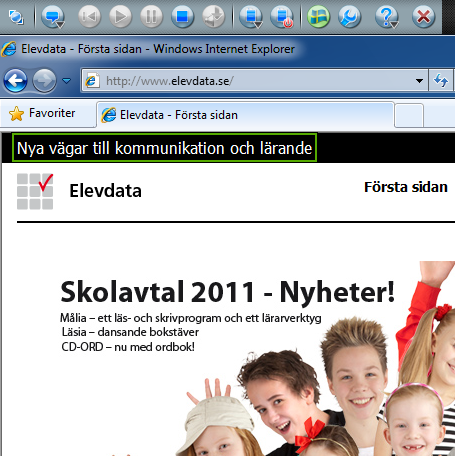The image size is (455, 456).
Task: Select the Swedish flag language button
Action: coord(319,16)
